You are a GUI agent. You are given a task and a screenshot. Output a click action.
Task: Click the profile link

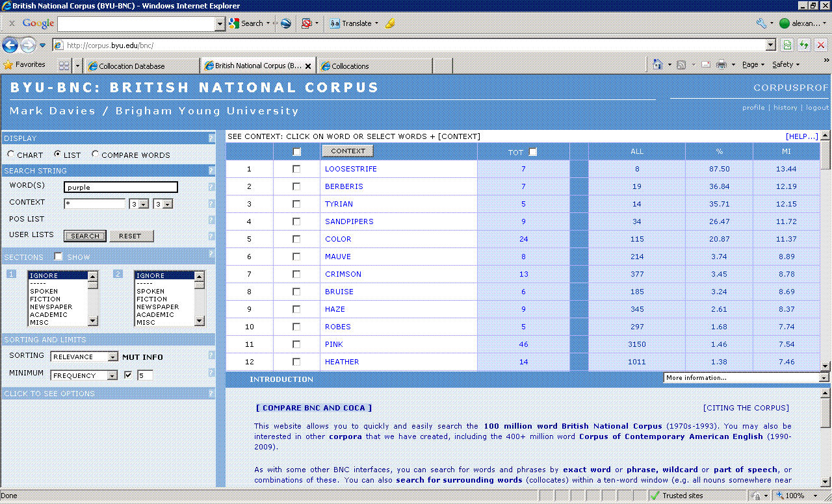point(753,107)
